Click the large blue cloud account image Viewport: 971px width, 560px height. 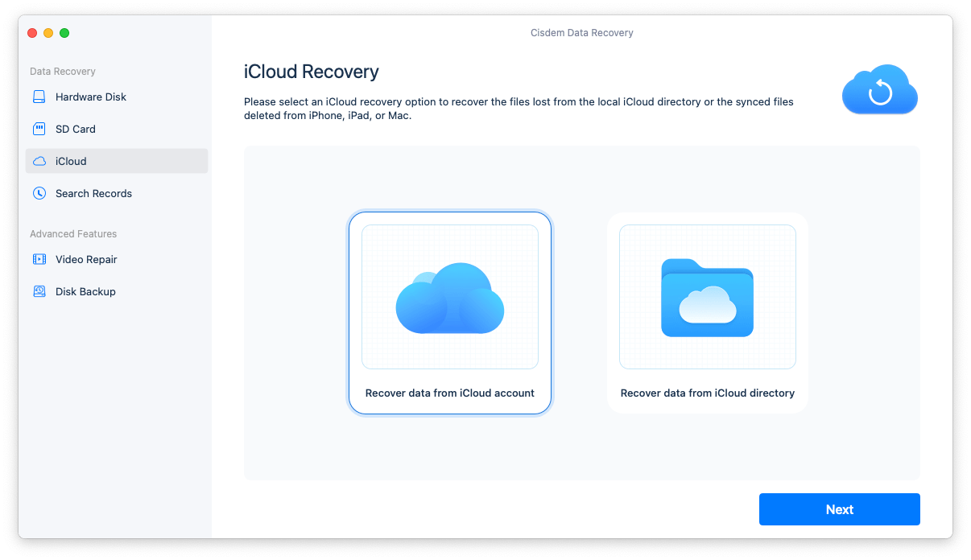pyautogui.click(x=449, y=298)
